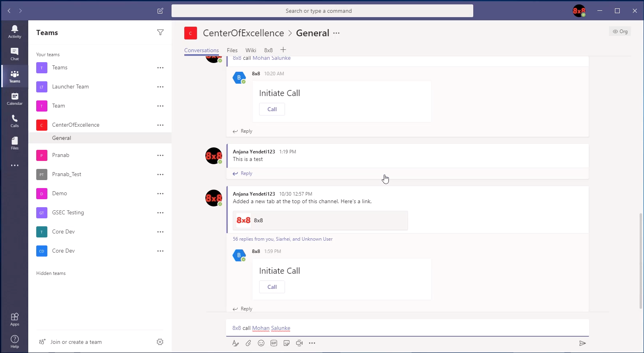Select the Teams icon in the left rail
This screenshot has height=353, width=644.
coord(14,76)
